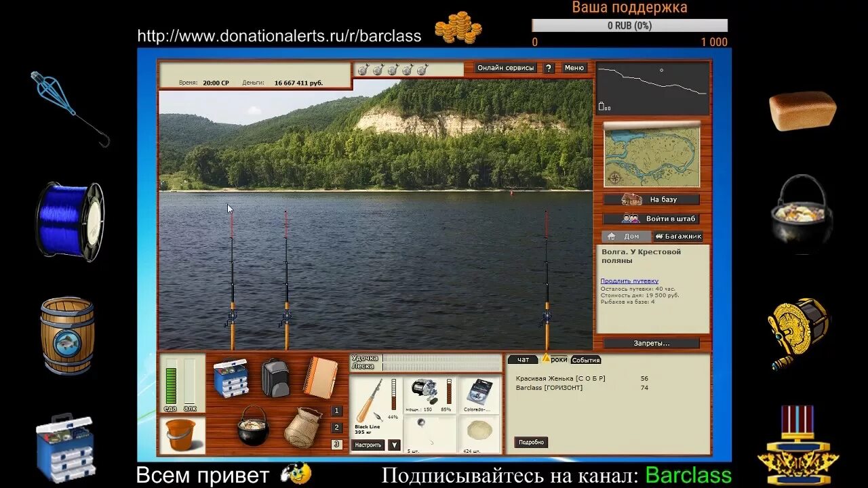Screen dimensions: 868x488
Task: Click the third sinker icon in top bar
Action: (393, 70)
